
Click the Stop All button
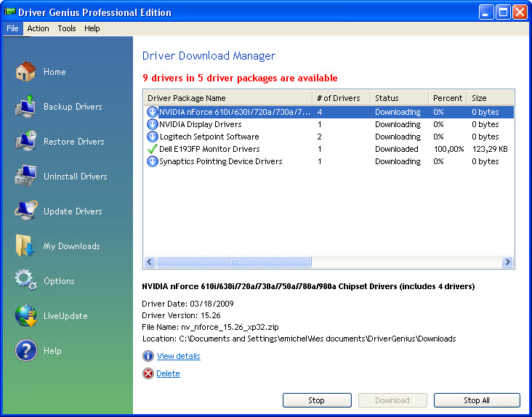point(477,400)
